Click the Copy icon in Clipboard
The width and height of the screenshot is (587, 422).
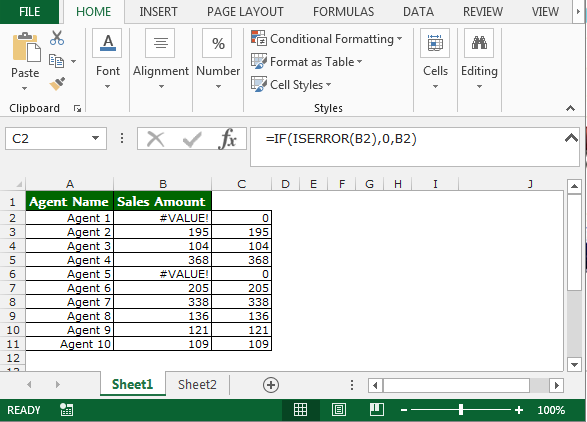click(57, 61)
